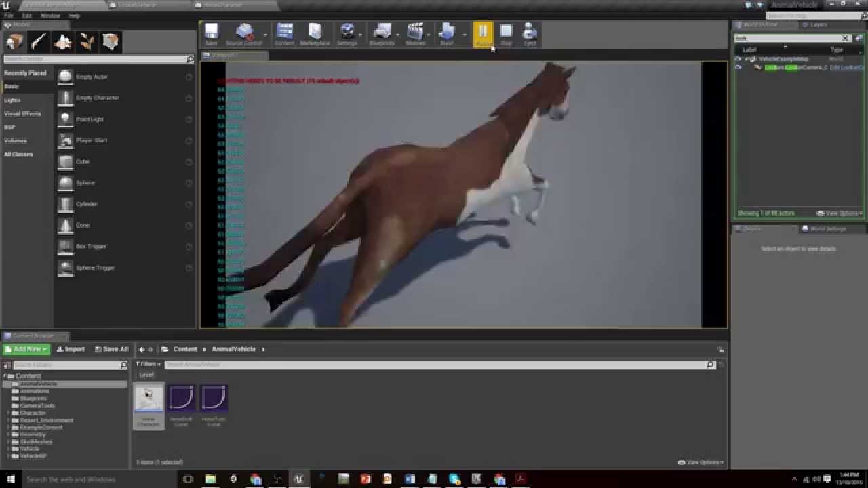Eject from the player controller

(530, 34)
